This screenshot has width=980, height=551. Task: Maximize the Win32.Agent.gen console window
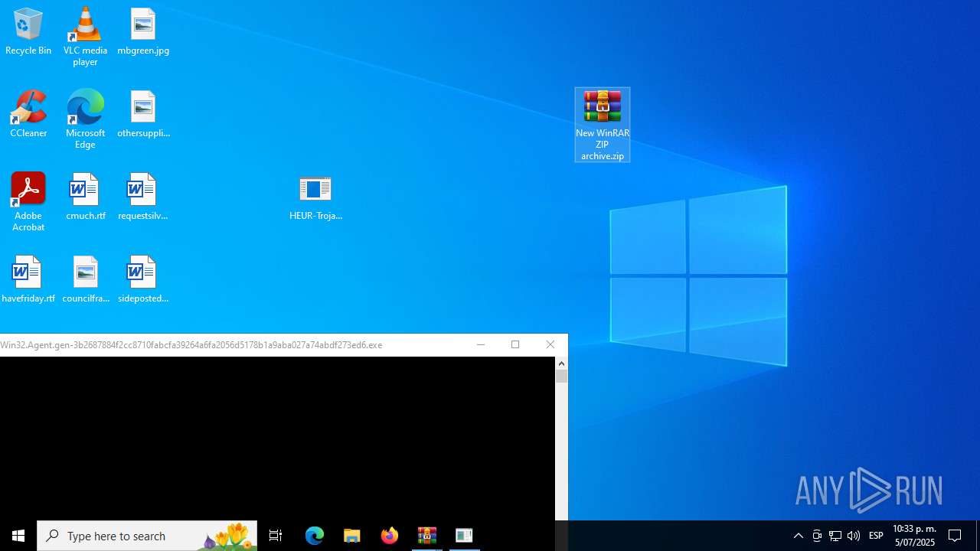(515, 345)
